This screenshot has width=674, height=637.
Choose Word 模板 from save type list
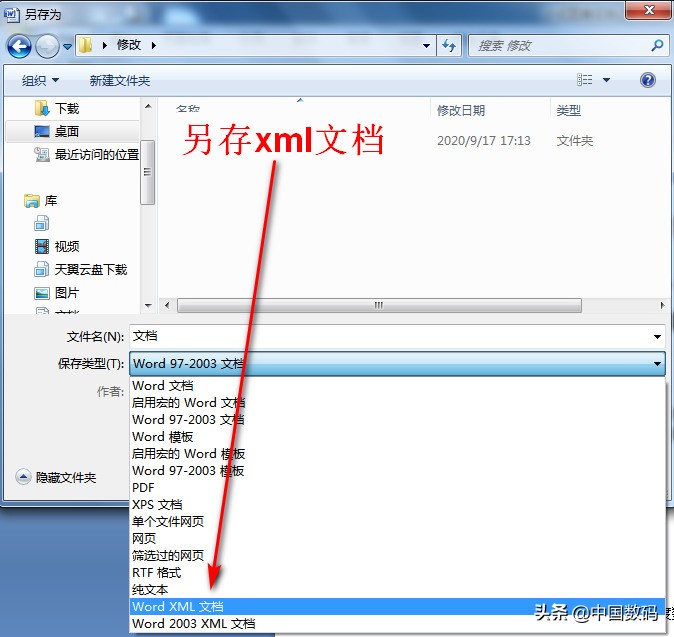coord(397,437)
